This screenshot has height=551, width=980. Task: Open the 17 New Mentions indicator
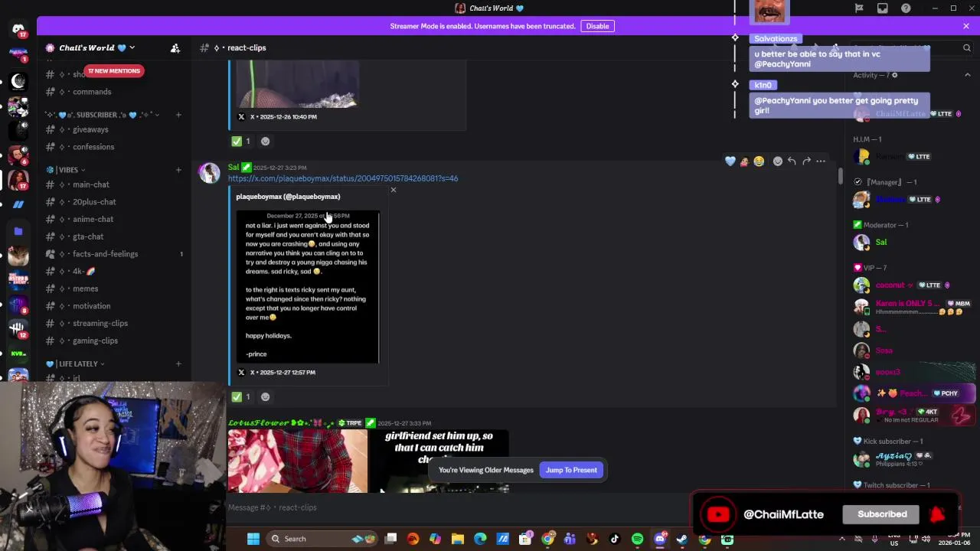pos(113,70)
